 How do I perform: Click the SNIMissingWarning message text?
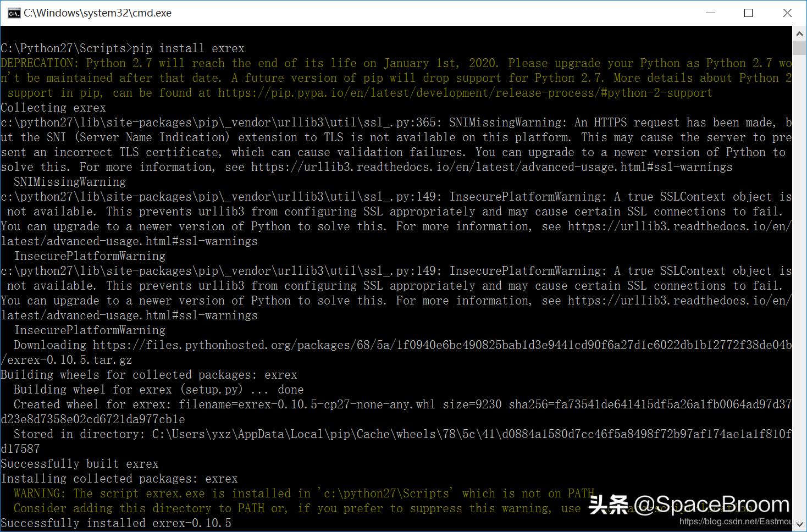click(x=69, y=181)
